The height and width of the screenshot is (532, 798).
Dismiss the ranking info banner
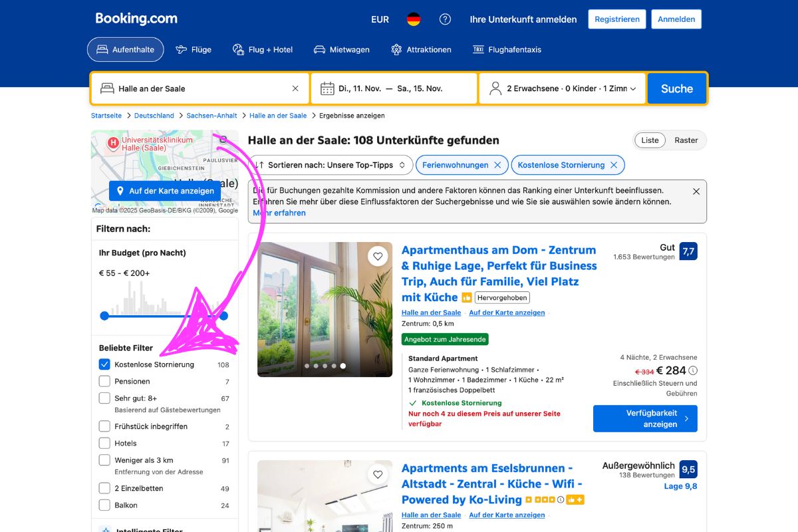[x=696, y=192]
